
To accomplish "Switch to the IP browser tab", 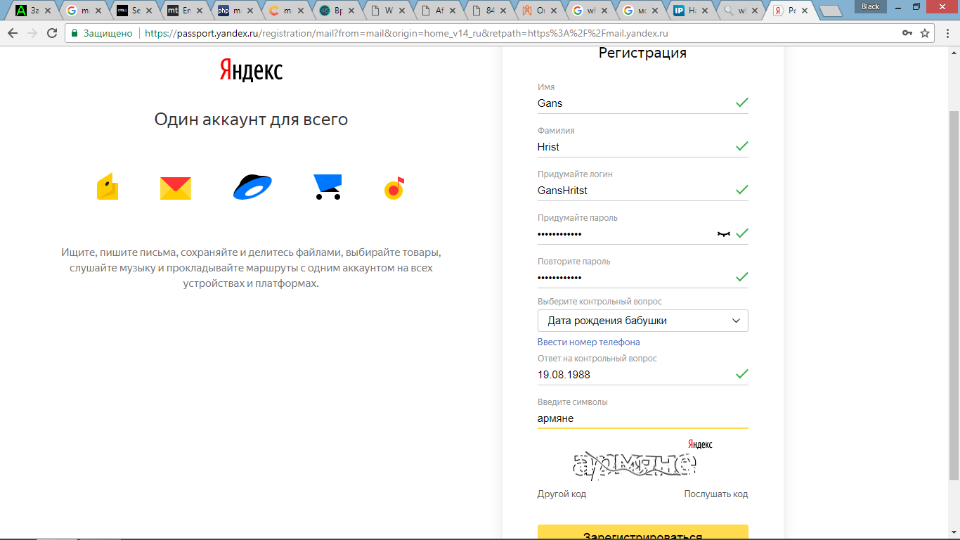I will 689,10.
